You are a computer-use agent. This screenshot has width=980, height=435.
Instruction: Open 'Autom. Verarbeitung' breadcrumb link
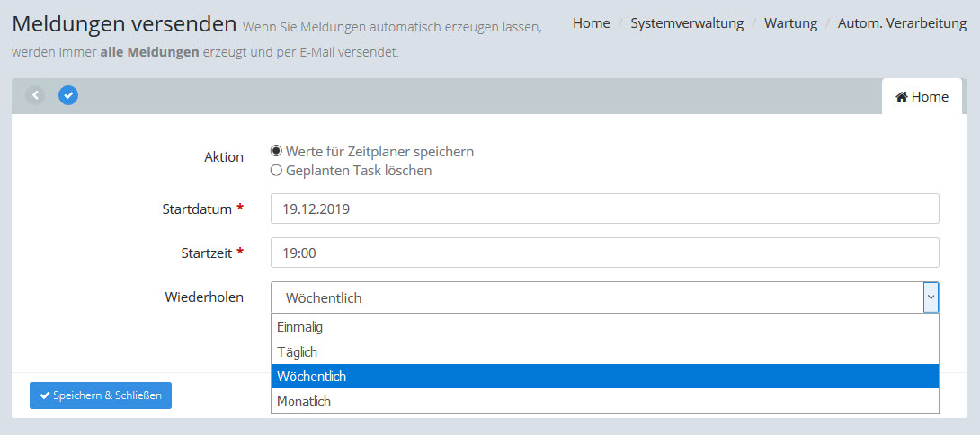point(902,23)
